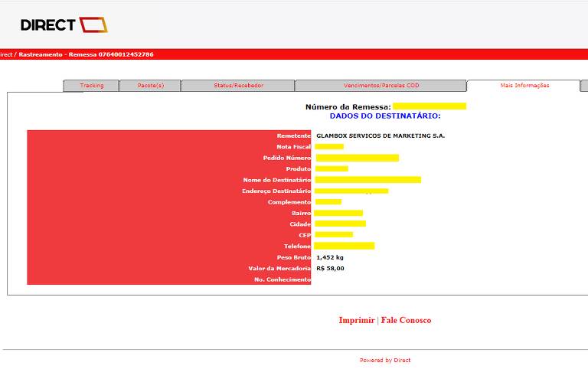Click the DIRECT logo
Screen dimensions: 588x392
pyautogui.click(x=64, y=24)
